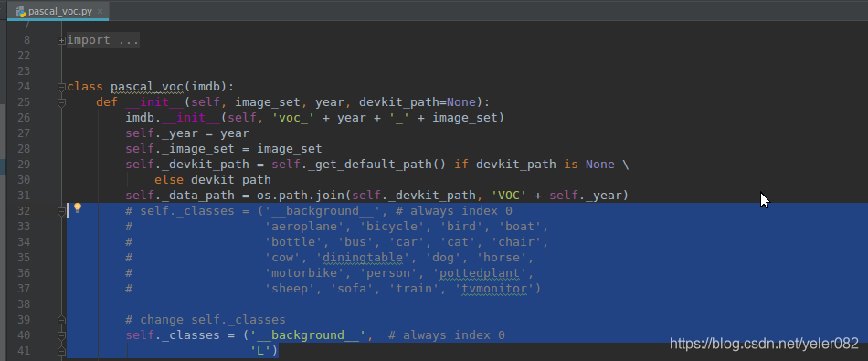The image size is (868, 361).
Task: Expand the folded import block on line 8
Action: 61,40
